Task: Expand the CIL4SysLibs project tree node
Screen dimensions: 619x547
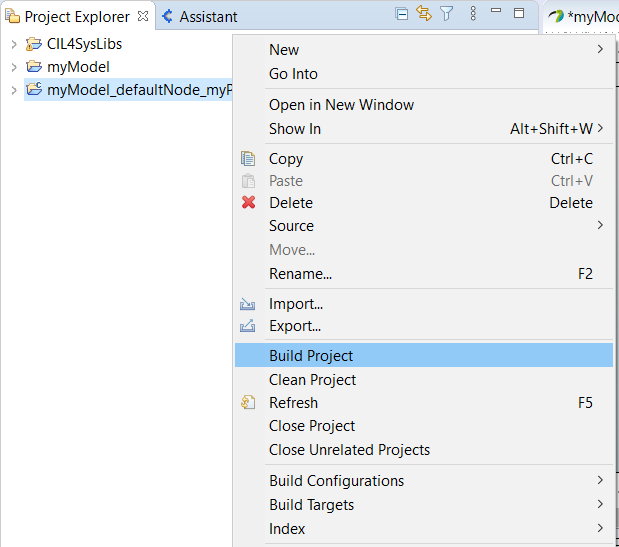Action: click(14, 44)
